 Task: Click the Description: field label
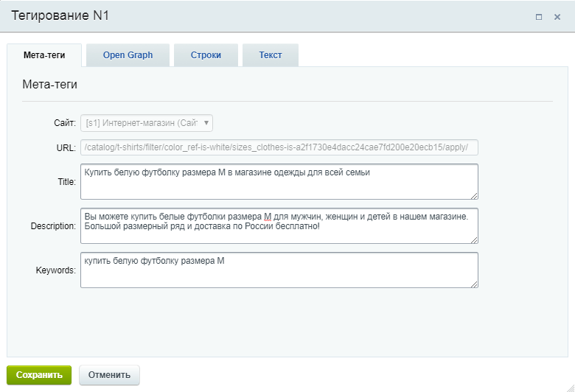(x=53, y=226)
